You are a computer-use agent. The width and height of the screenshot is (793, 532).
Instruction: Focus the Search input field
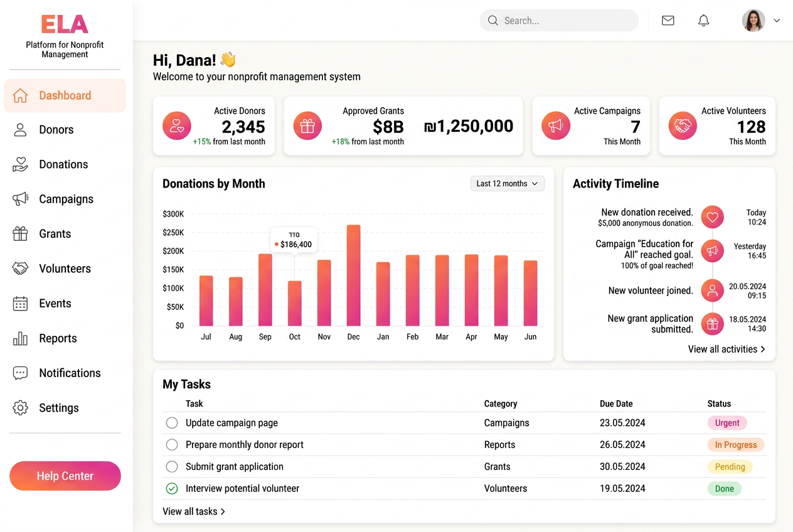click(559, 21)
